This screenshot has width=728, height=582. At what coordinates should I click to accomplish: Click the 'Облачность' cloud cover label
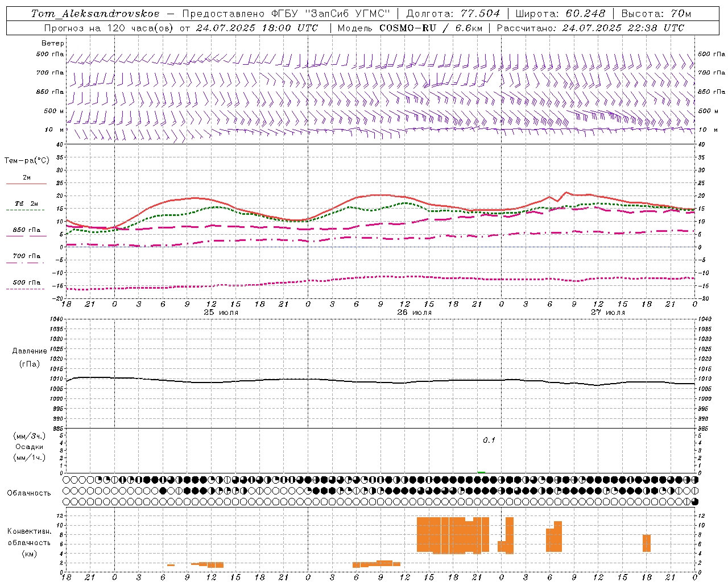click(x=29, y=493)
